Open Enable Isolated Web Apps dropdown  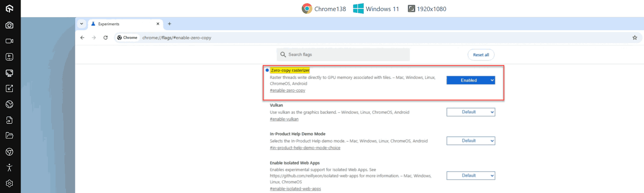[x=471, y=176]
